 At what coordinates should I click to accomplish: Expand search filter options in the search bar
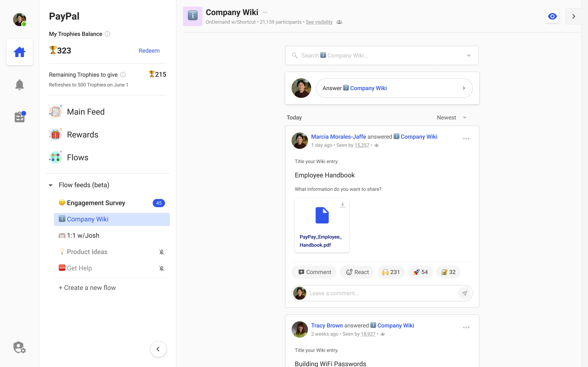click(468, 55)
